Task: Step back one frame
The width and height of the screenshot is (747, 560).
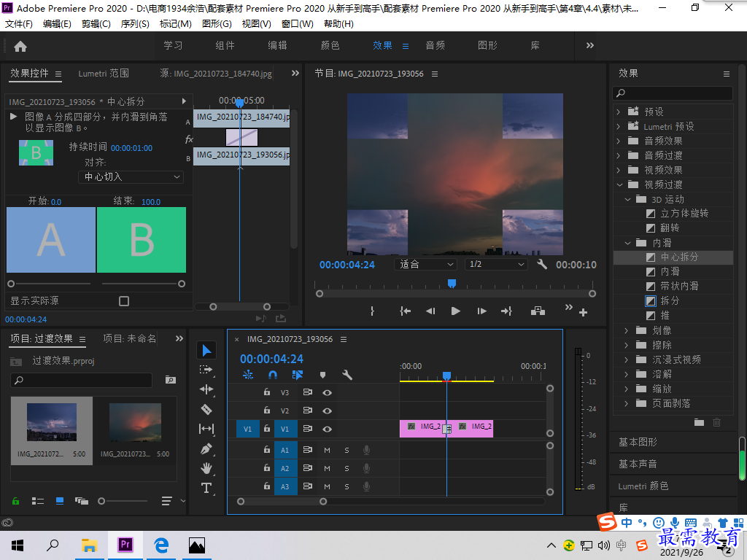Action: [x=430, y=311]
